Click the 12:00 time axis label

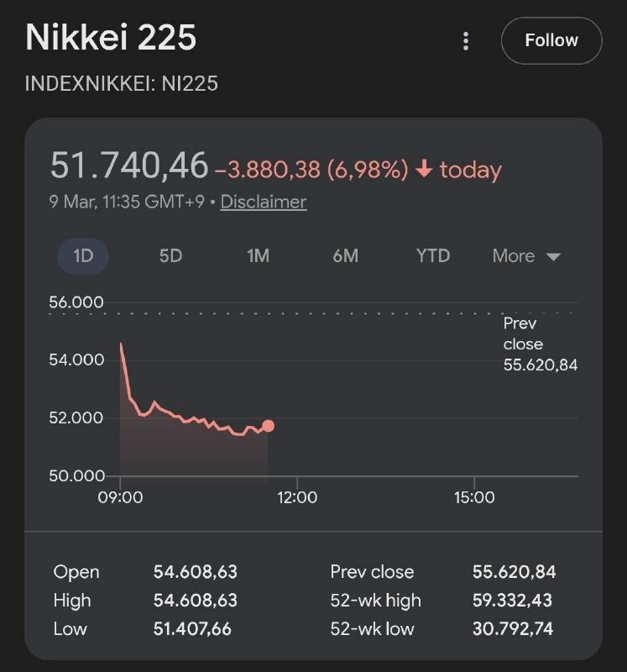pyautogui.click(x=297, y=497)
